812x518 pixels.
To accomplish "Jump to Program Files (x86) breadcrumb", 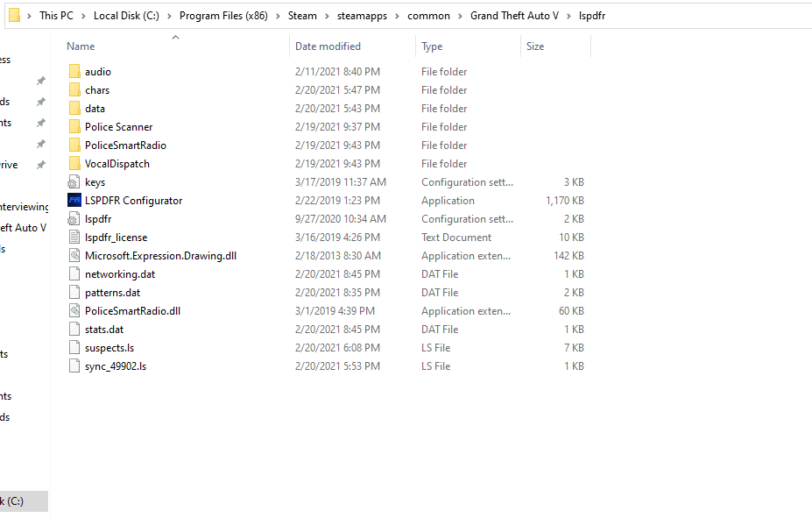I will coord(223,16).
